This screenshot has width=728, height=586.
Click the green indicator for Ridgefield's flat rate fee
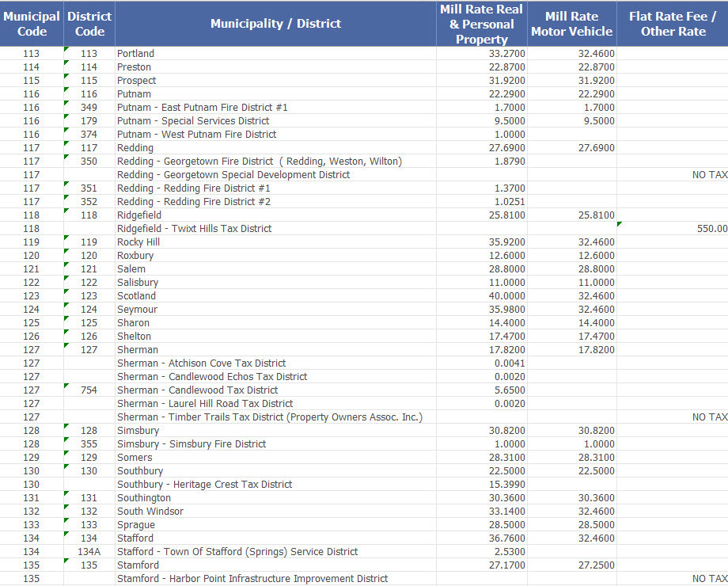pos(620,225)
